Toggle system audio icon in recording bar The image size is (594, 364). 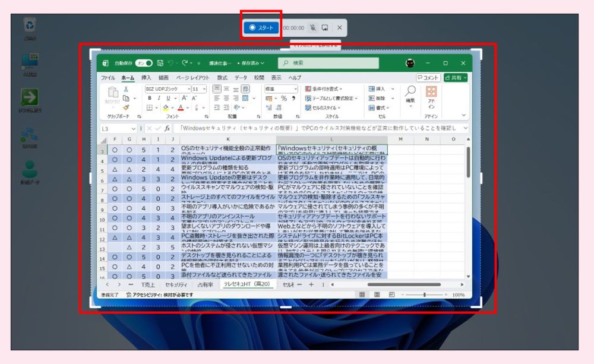point(325,27)
